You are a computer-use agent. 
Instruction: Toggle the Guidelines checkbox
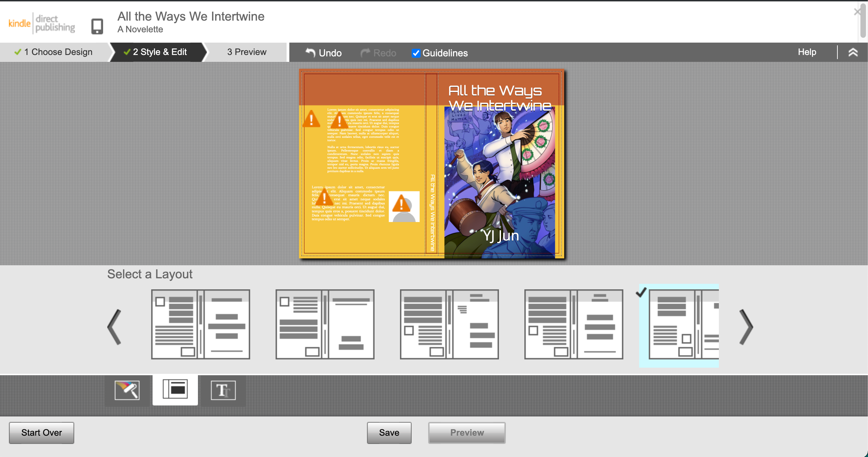coord(416,53)
